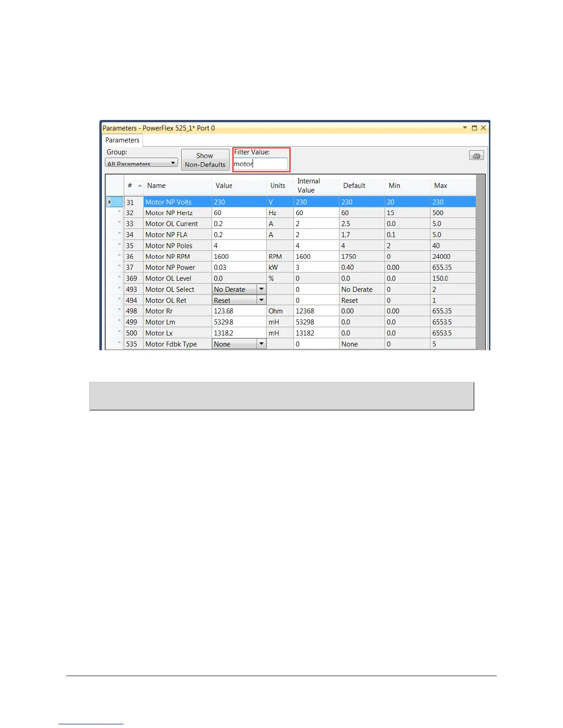Screen dimensions: 563x728
Task: Expand the Motor OL Select value dropdown
Action: [261, 289]
